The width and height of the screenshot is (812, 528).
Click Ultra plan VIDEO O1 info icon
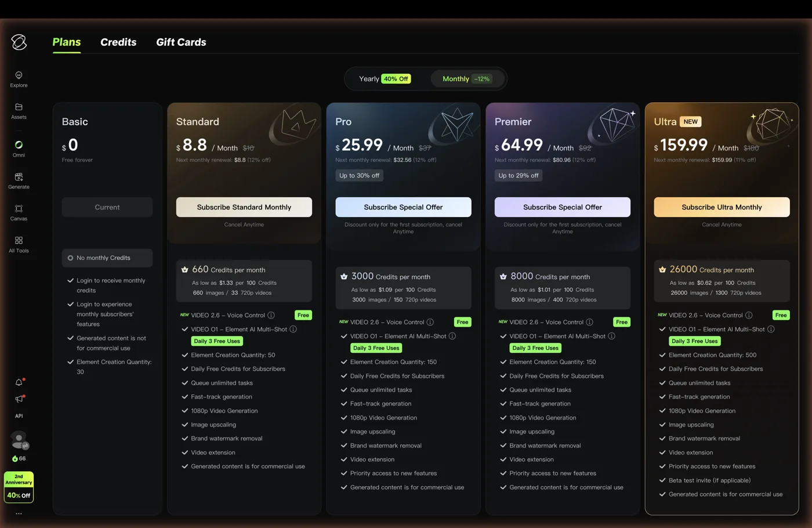pyautogui.click(x=771, y=329)
